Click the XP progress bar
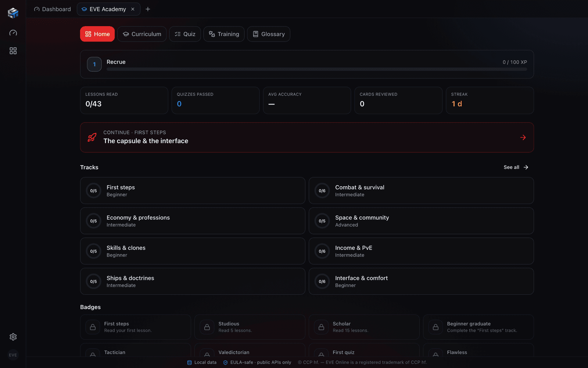Image resolution: width=588 pixels, height=368 pixels. [x=317, y=69]
